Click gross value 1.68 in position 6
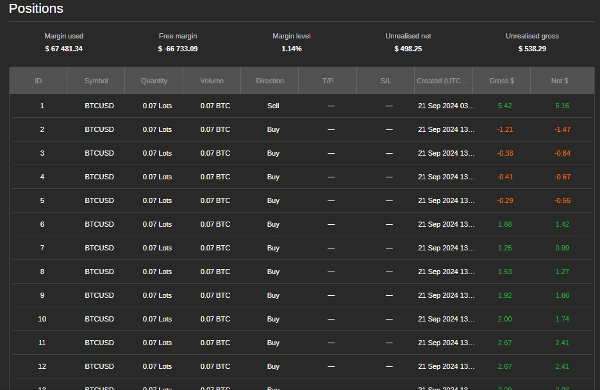This screenshot has width=600, height=390. tap(505, 224)
